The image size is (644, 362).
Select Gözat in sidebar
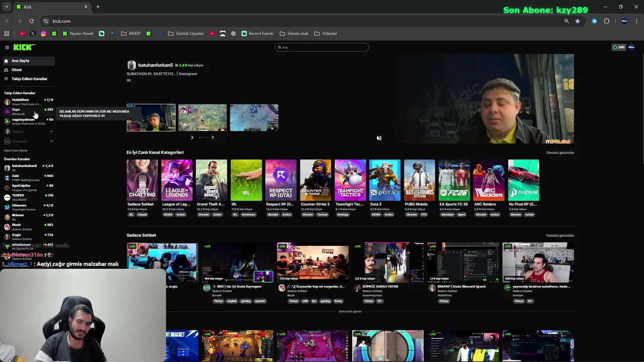click(x=28, y=70)
